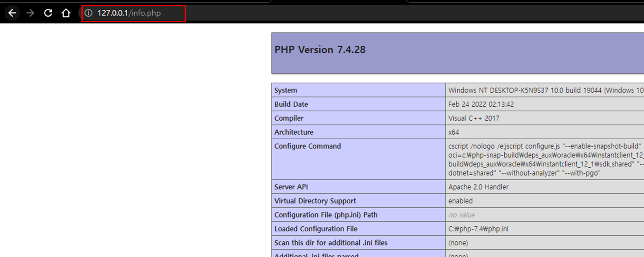Select the 'Virtual Directory Support' label
Image resolution: width=644 pixels, height=257 pixels.
point(315,201)
